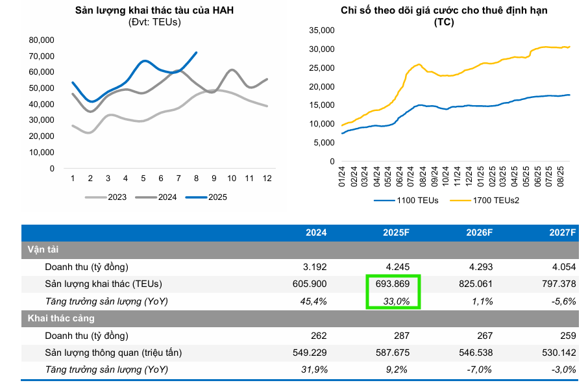Image resolution: width=588 pixels, height=385 pixels.
Task: Select the 587.675 throughput cell
Action: 391,353
